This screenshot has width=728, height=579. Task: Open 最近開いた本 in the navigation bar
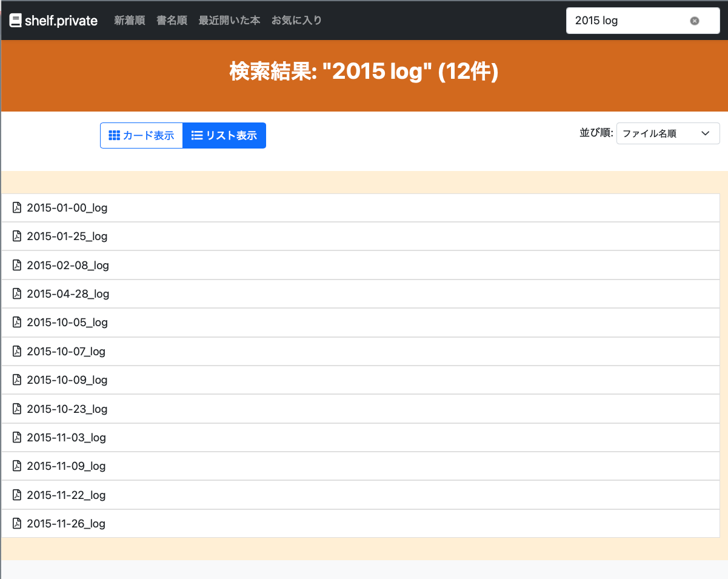tap(230, 21)
